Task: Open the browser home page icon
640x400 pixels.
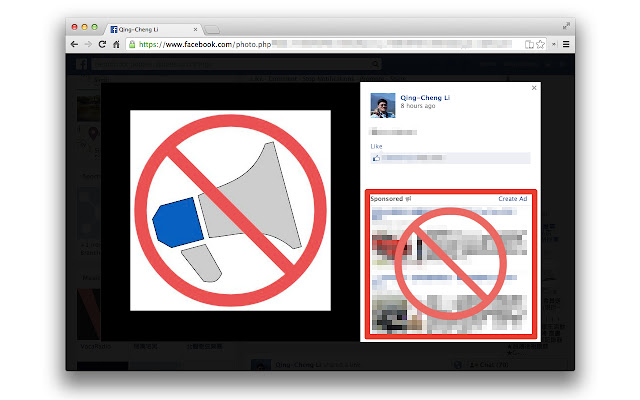Action: (x=116, y=44)
